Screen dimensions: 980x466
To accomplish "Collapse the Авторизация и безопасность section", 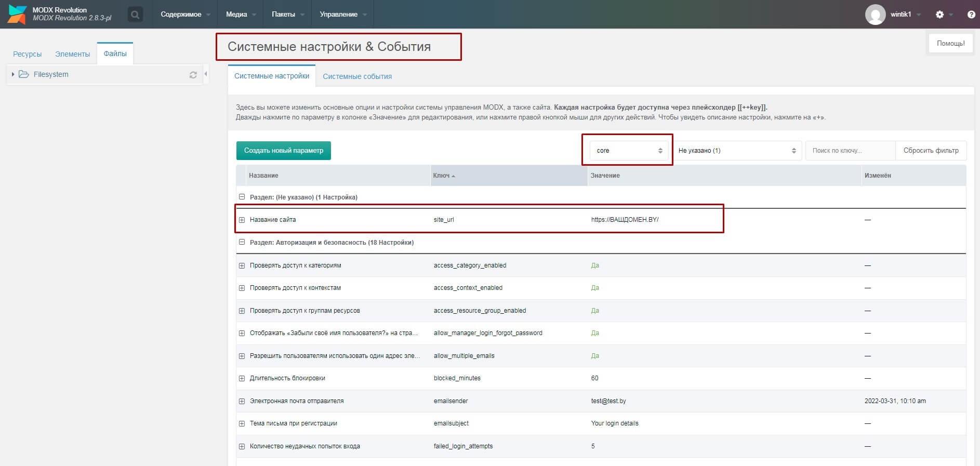I will [x=242, y=243].
